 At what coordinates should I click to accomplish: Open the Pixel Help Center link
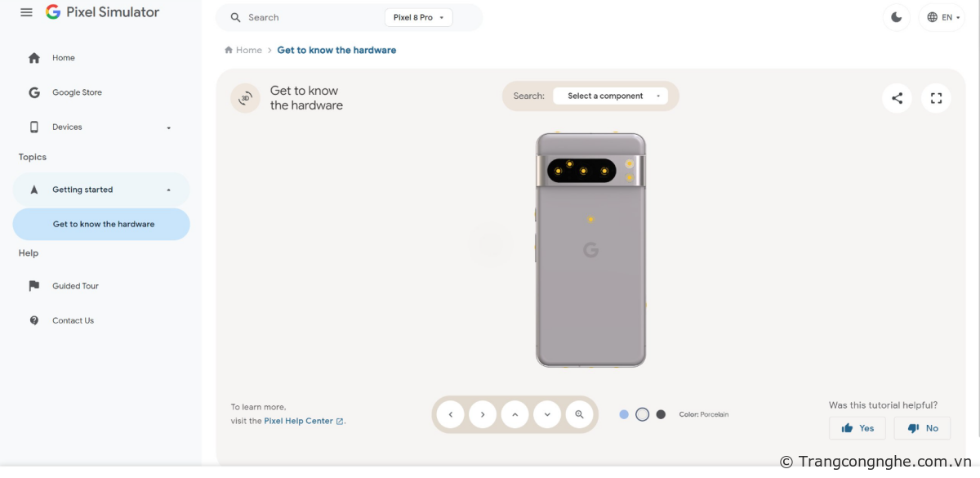click(299, 421)
